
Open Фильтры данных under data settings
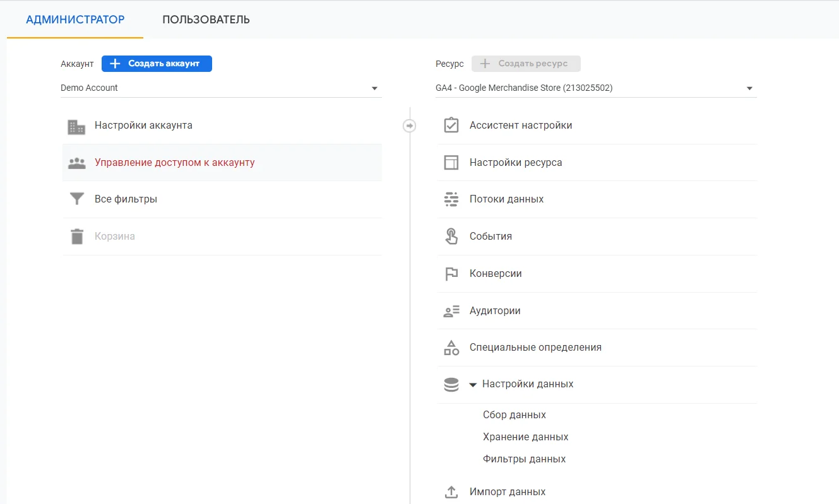tap(524, 459)
